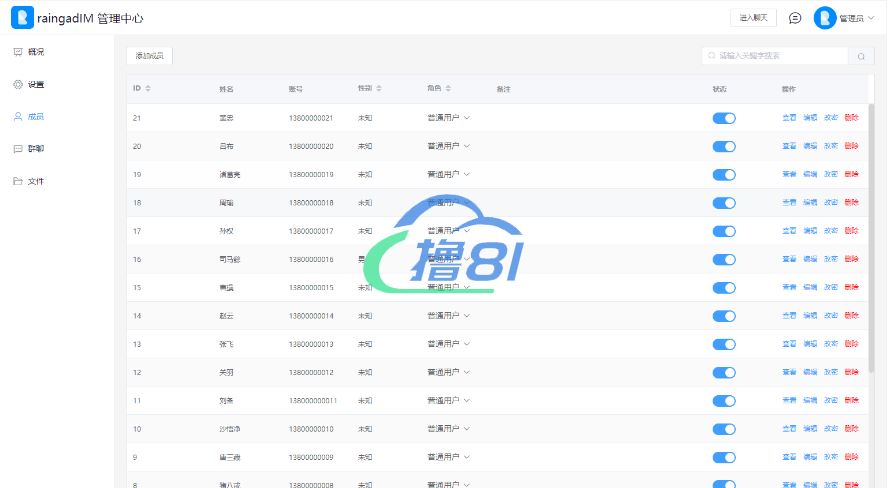Open role dropdown for user ID 12
The height and width of the screenshot is (488, 889).
448,372
